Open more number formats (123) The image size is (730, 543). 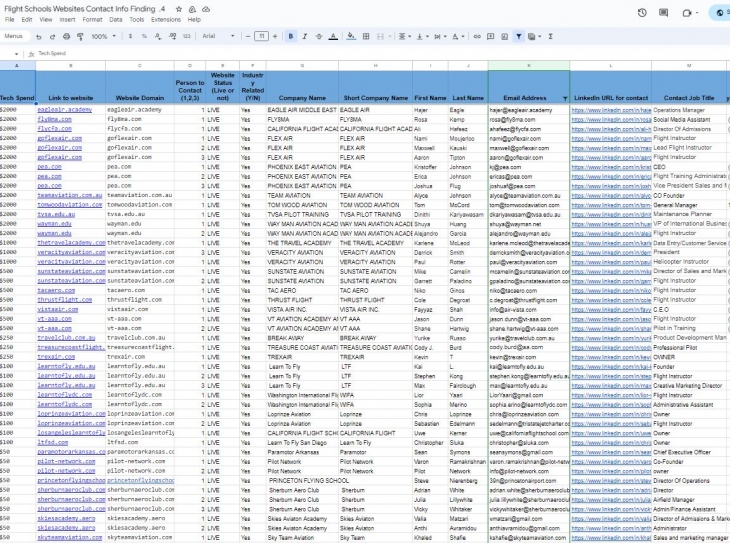pyautogui.click(x=187, y=36)
